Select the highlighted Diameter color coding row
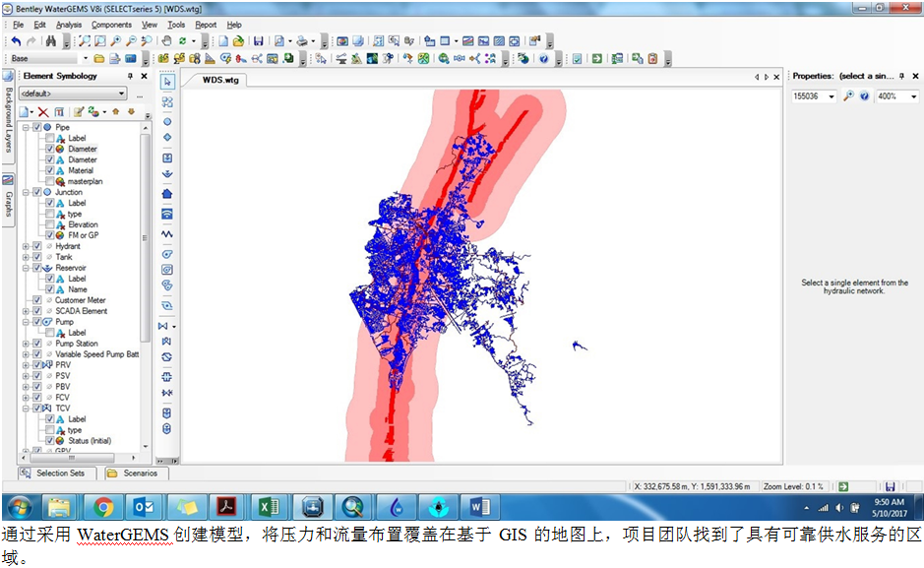 tap(83, 149)
